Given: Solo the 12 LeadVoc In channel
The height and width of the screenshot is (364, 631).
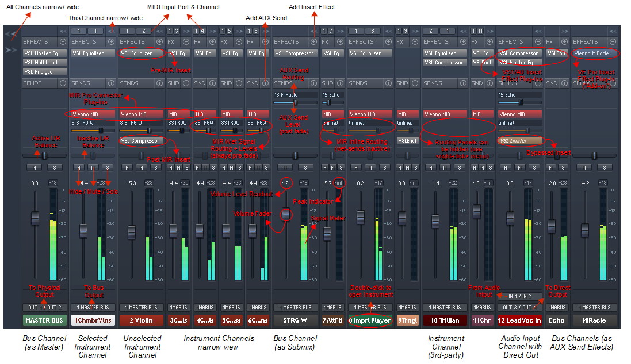Looking at the screenshot, I should click(534, 167).
